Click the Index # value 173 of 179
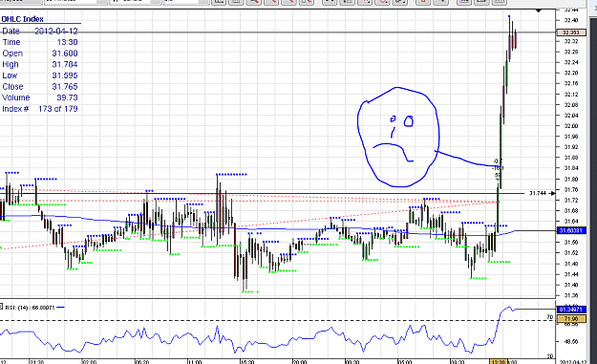 (x=58, y=109)
